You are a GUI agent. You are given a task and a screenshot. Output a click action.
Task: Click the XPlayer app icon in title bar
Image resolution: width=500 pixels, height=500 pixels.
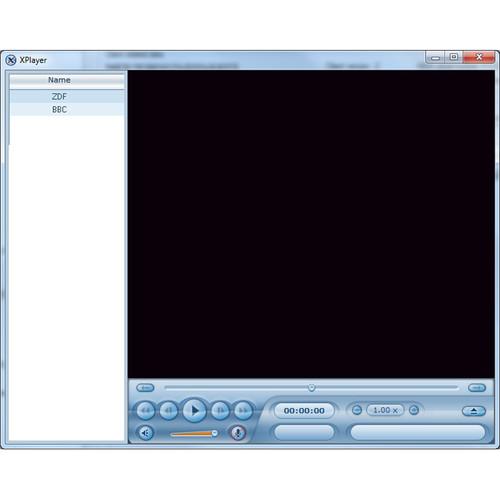pyautogui.click(x=11, y=60)
